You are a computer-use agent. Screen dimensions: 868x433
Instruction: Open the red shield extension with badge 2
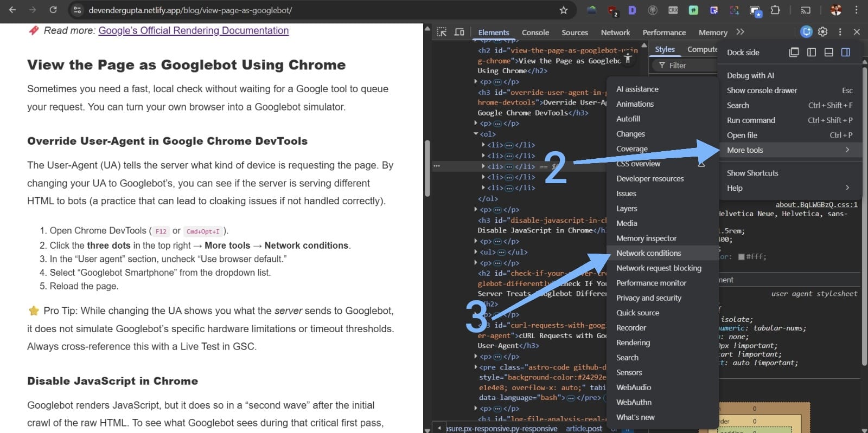pos(612,10)
